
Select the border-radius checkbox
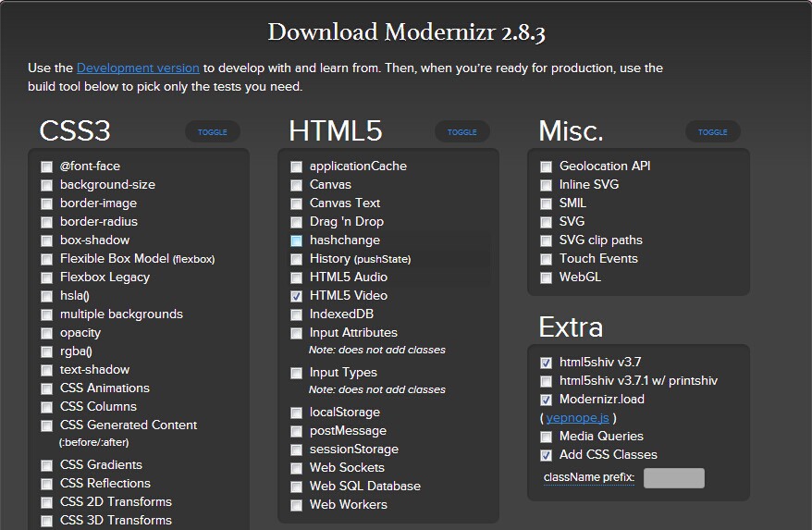tap(46, 222)
